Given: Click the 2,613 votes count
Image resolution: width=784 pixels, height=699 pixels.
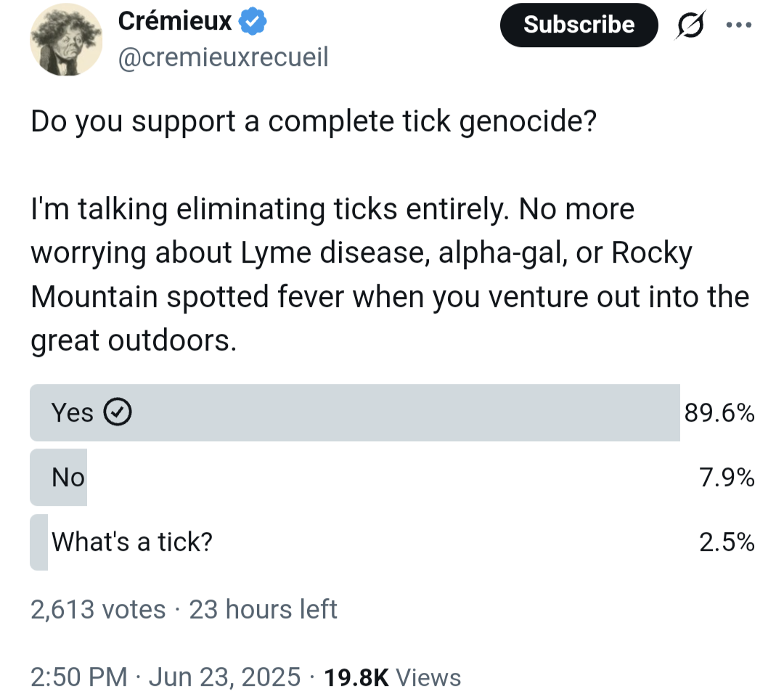Looking at the screenshot, I should 98,610.
